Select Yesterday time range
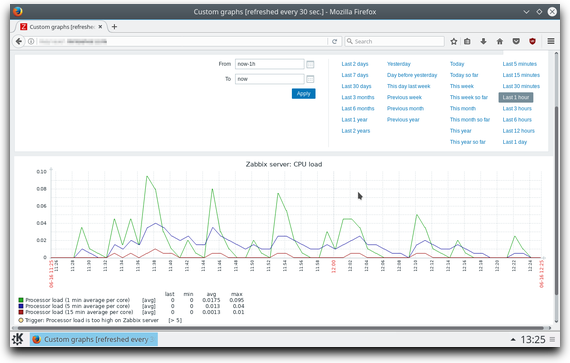 (x=399, y=64)
